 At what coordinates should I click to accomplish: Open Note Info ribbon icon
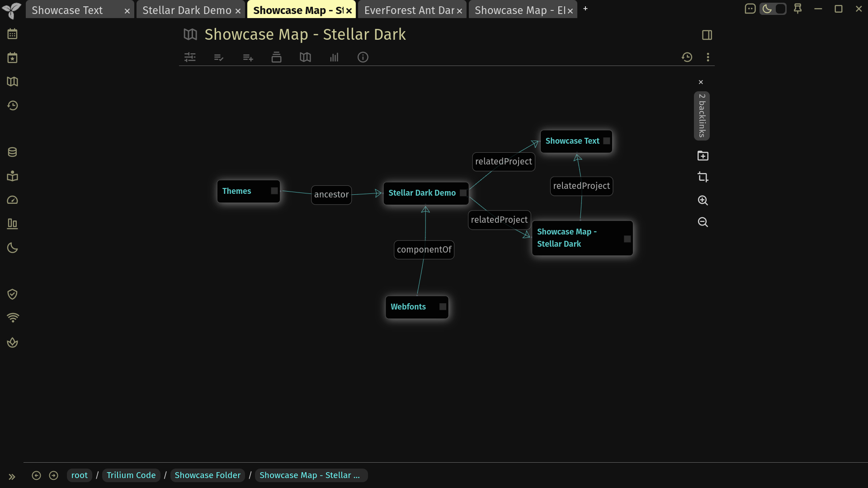click(363, 57)
